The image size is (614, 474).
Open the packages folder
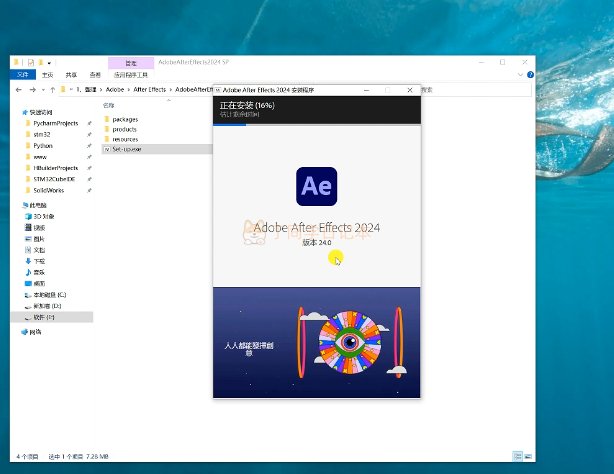click(x=124, y=119)
